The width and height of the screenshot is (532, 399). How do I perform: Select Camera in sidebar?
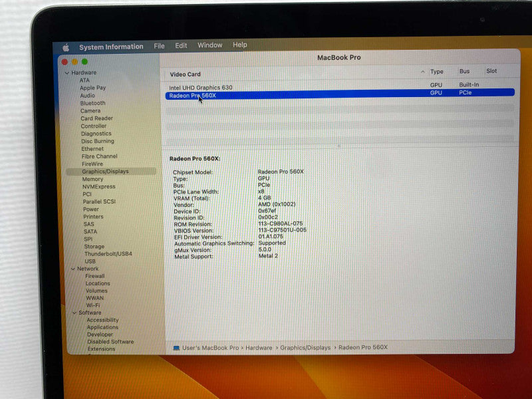90,111
